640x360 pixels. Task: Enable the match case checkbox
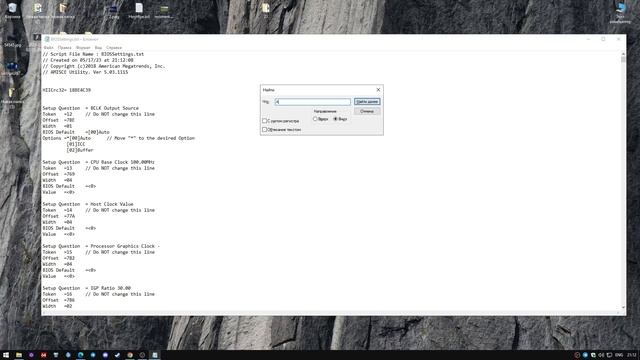264,121
